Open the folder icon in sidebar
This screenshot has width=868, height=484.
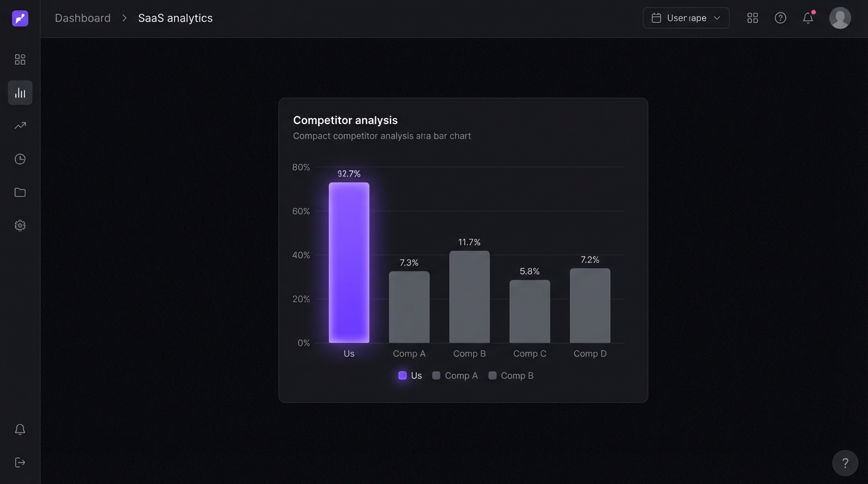tap(20, 192)
